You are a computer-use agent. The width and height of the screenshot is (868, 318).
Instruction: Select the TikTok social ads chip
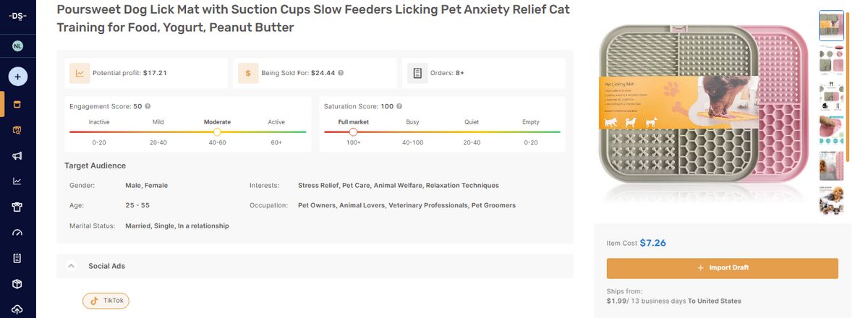pyautogui.click(x=106, y=301)
